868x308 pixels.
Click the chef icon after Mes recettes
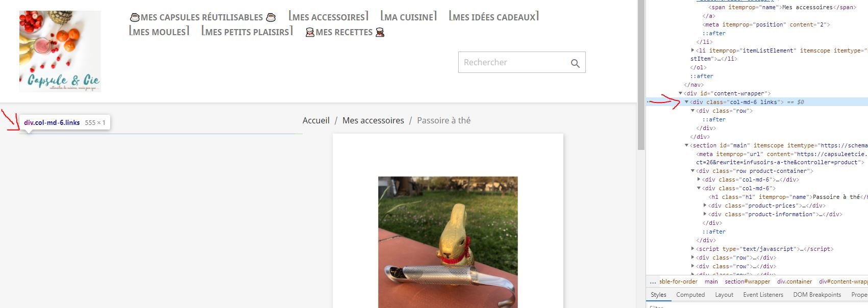point(380,33)
